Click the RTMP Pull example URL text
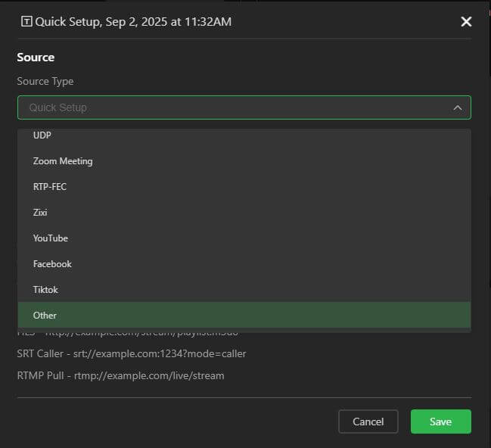The width and height of the screenshot is (491, 448). (x=120, y=375)
